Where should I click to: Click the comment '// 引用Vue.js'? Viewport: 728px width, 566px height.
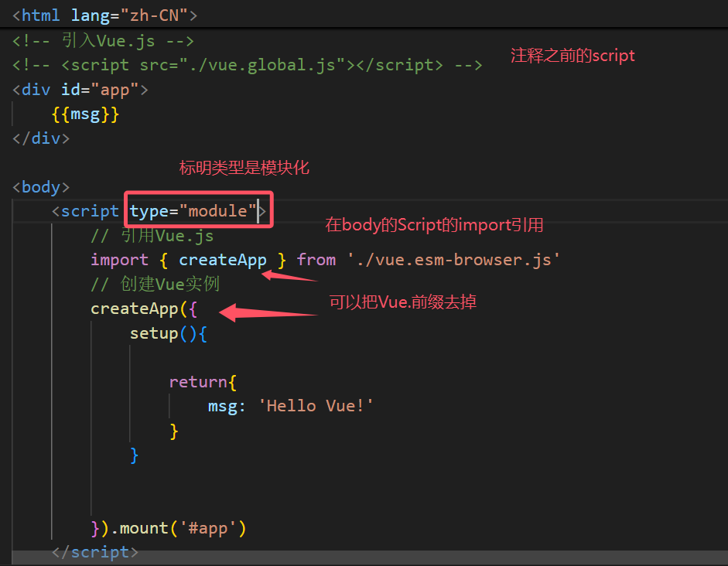(x=152, y=236)
